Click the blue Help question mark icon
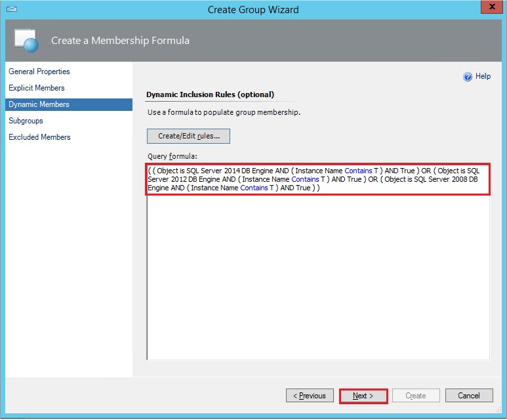 [468, 77]
